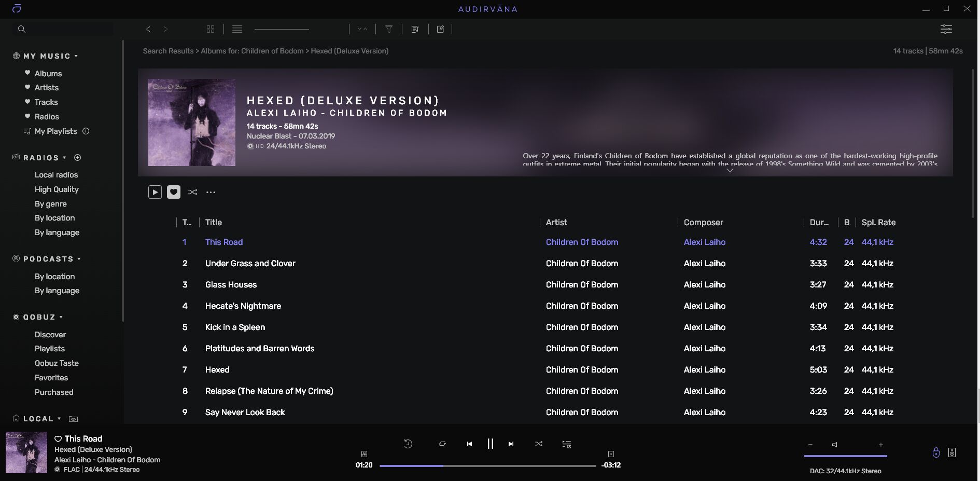
Task: Sort by Composer column header
Action: coord(703,222)
